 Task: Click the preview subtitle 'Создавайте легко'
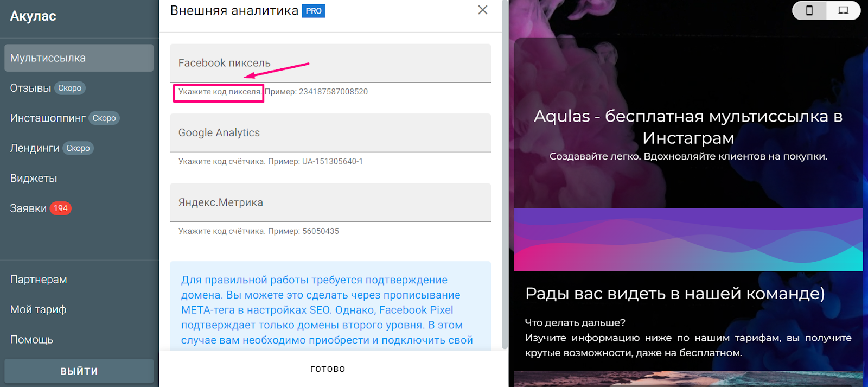click(688, 156)
